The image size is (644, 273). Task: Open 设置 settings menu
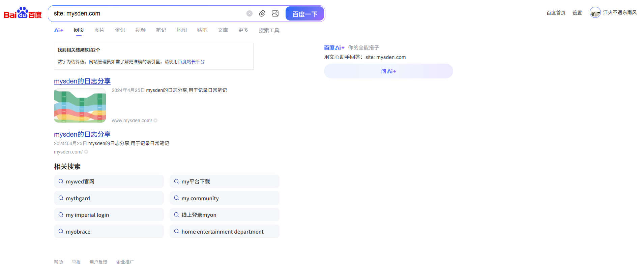tap(577, 13)
